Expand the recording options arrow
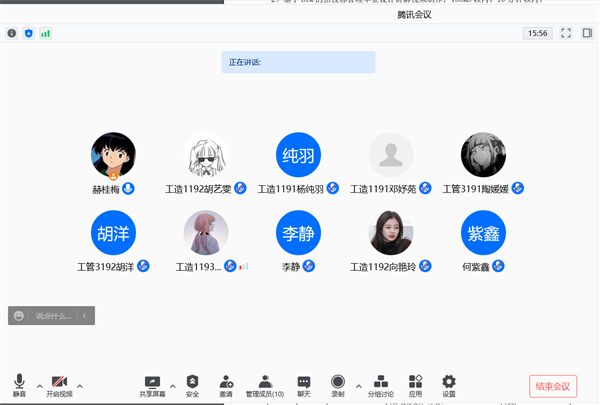Viewport: 600px width, 405px height. (359, 386)
